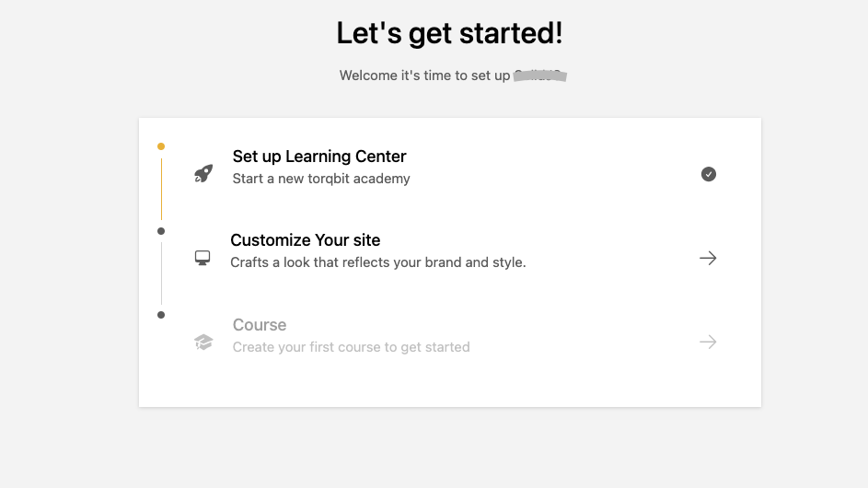Select the second step dot in timeline
The height and width of the screenshot is (488, 868).
click(161, 231)
